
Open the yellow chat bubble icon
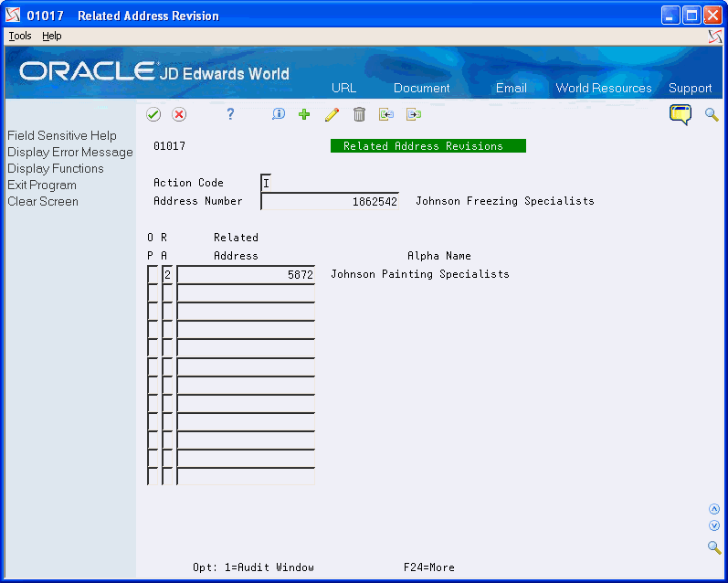click(x=681, y=114)
